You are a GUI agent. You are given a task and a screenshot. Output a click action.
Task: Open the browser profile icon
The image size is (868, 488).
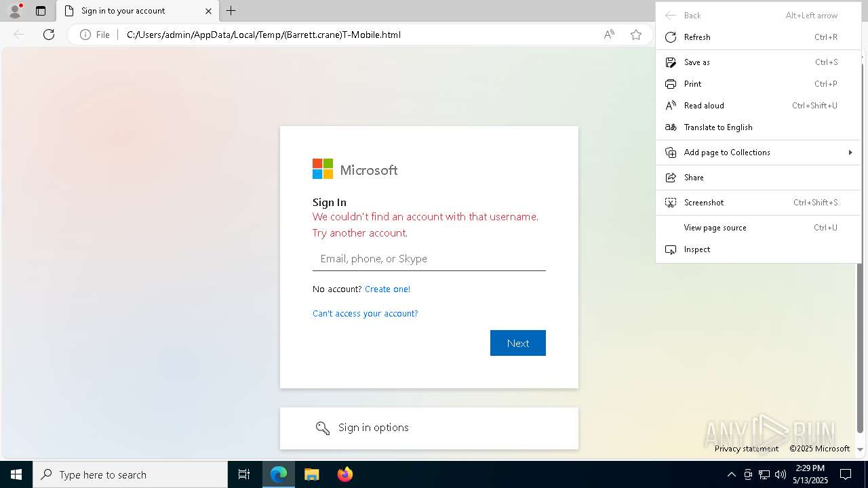click(15, 10)
